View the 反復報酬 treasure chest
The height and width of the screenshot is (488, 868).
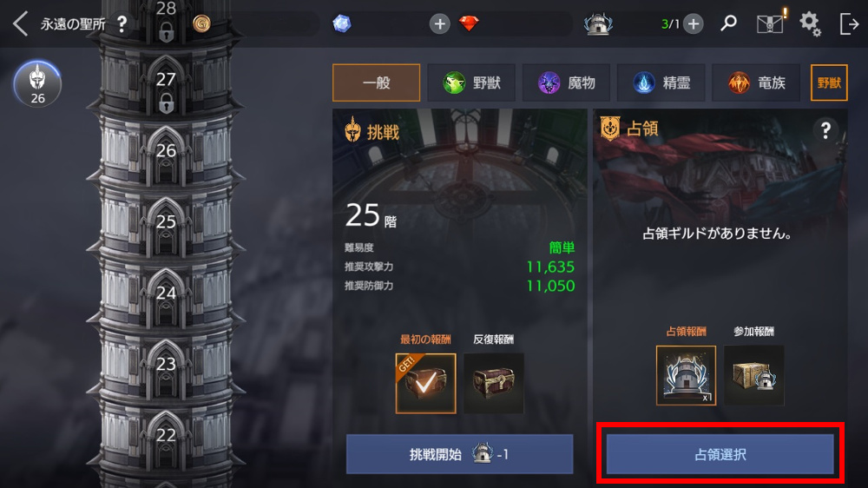(494, 383)
